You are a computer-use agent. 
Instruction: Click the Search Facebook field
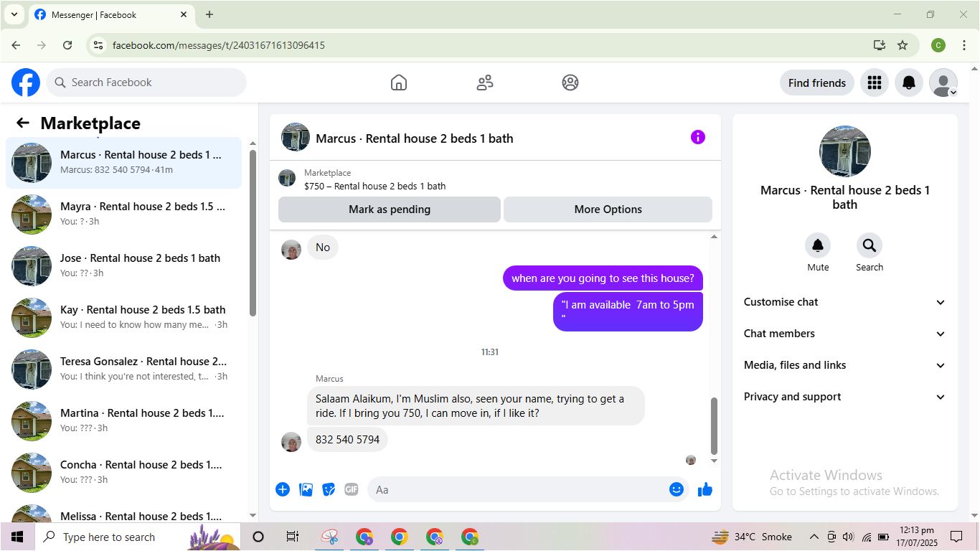pos(146,83)
